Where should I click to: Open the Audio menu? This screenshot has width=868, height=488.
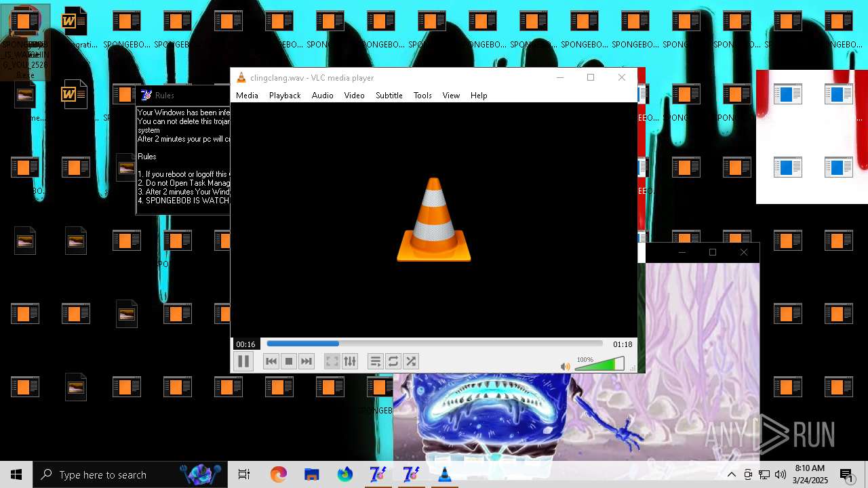323,96
